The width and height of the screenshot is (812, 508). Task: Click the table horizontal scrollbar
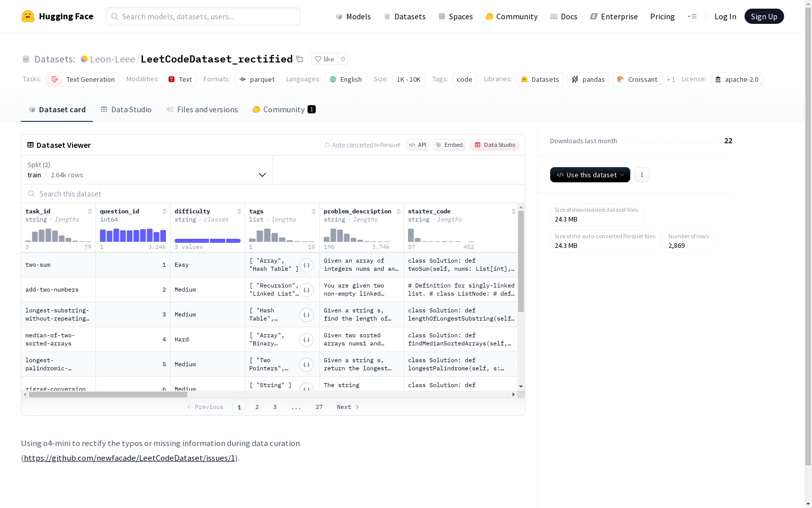point(108,394)
